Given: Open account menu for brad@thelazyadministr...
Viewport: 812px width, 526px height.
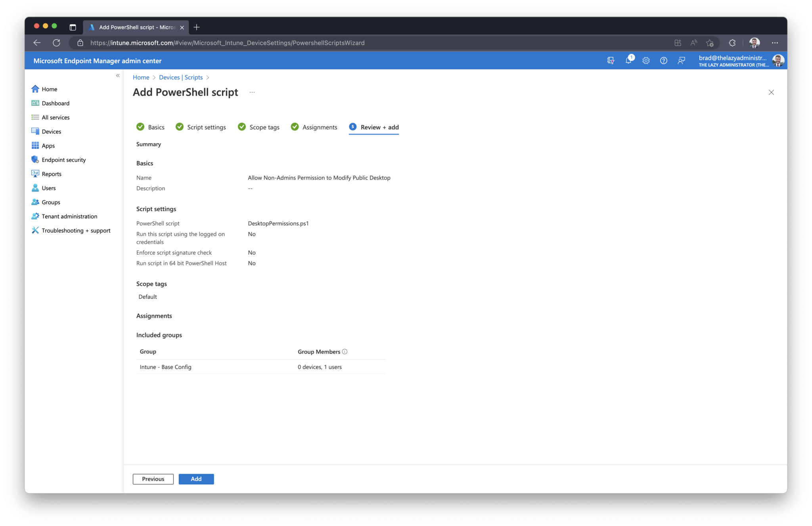Looking at the screenshot, I should [741, 61].
